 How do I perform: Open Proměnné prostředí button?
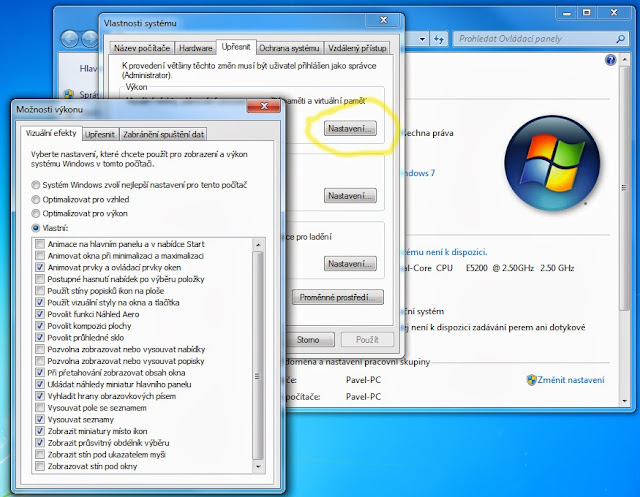tap(338, 297)
